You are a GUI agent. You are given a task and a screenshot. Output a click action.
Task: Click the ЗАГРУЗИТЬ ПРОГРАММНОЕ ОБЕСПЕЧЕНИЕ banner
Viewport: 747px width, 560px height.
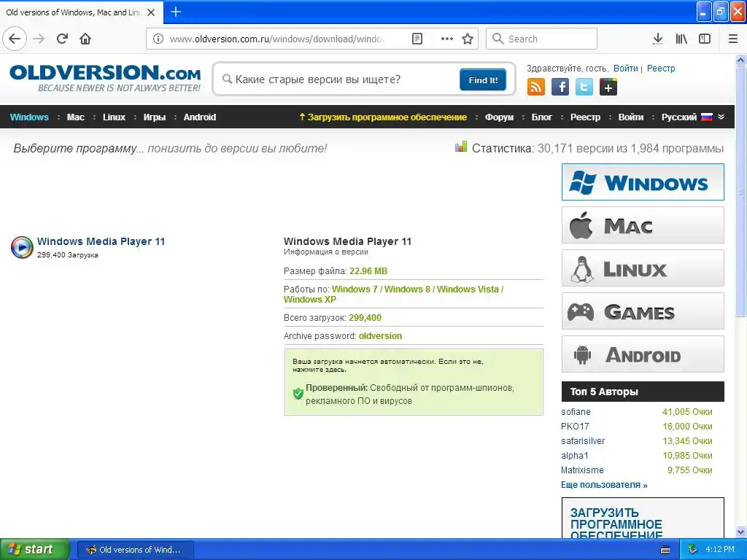click(643, 518)
